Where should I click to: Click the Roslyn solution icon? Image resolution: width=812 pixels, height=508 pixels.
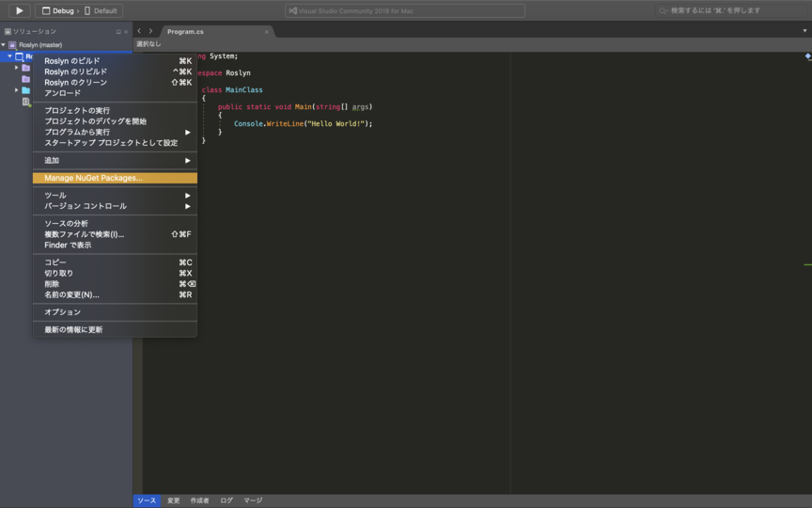[x=12, y=45]
